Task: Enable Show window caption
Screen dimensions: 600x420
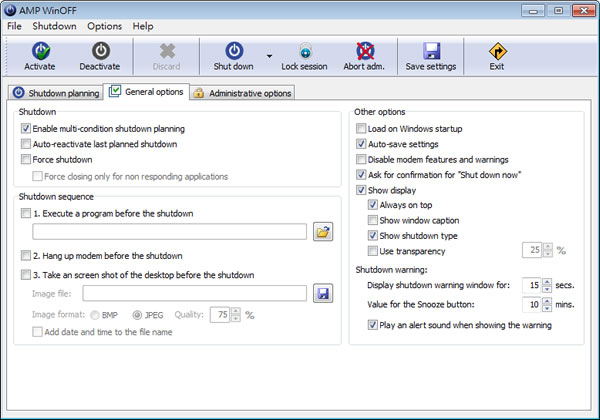Action: point(373,220)
